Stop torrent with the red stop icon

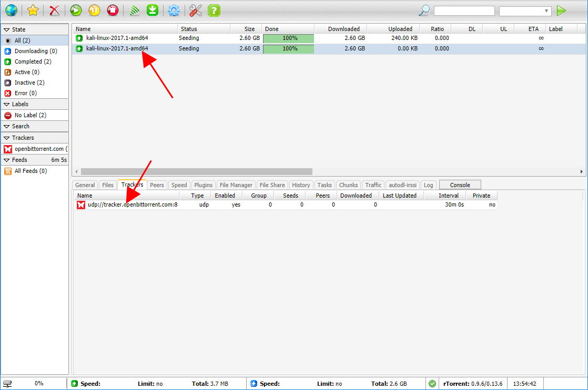[x=113, y=10]
